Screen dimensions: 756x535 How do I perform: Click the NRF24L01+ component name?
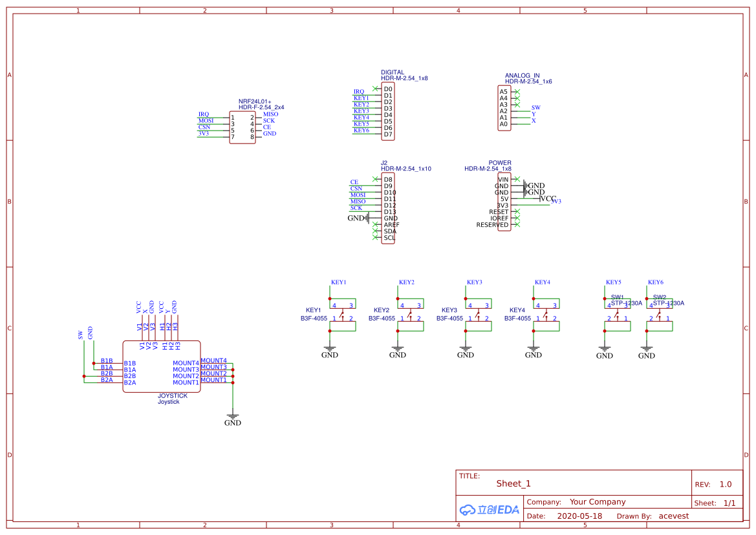click(x=255, y=101)
